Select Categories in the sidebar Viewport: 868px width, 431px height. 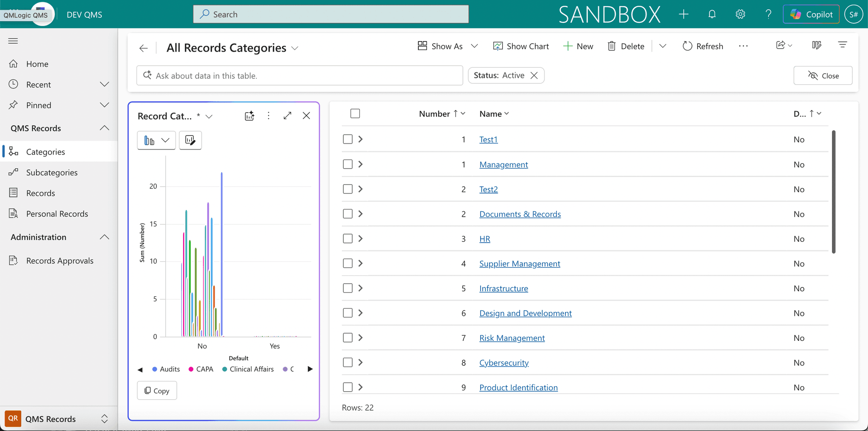pyautogui.click(x=59, y=152)
